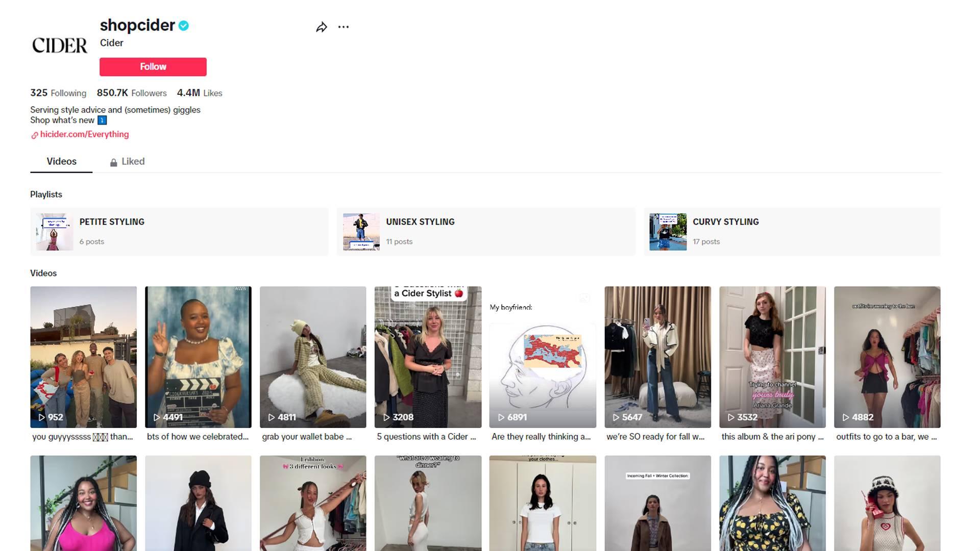Click caption 'you guyyysssss' below first video
This screenshot has height=551, width=980.
click(83, 437)
